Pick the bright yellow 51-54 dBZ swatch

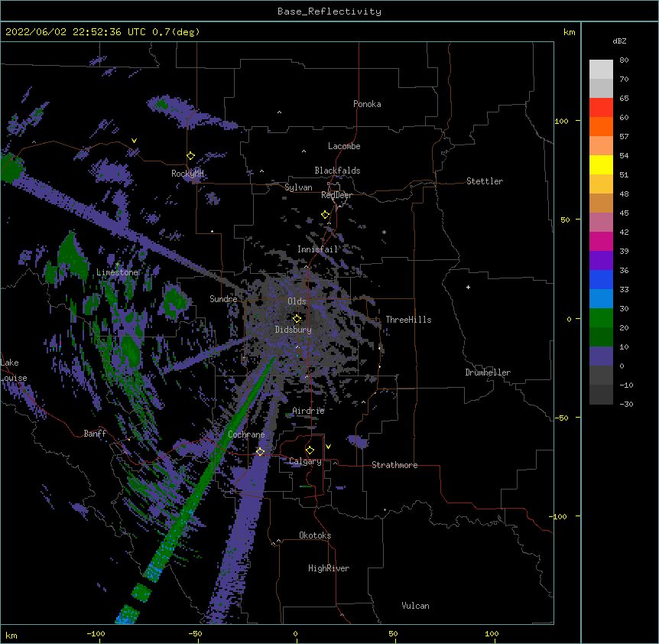[x=601, y=164]
